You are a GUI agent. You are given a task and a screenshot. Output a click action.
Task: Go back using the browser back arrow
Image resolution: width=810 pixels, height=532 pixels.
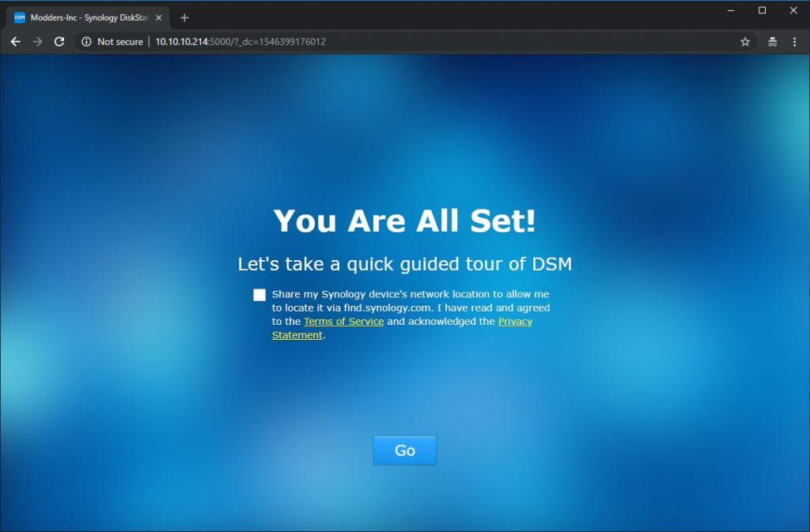click(16, 42)
